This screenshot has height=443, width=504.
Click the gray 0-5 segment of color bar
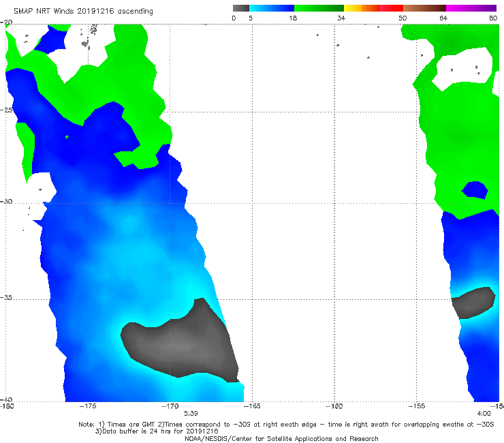[x=241, y=8]
